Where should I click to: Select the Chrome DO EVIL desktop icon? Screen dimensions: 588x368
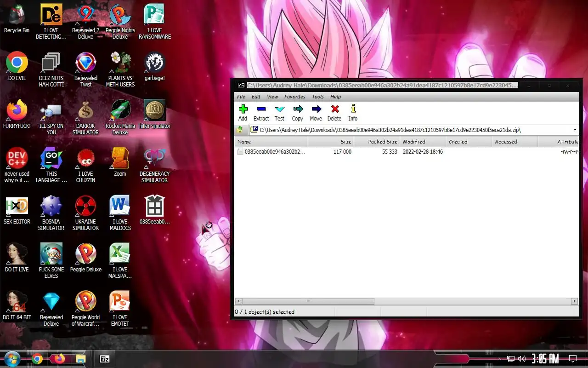point(17,67)
